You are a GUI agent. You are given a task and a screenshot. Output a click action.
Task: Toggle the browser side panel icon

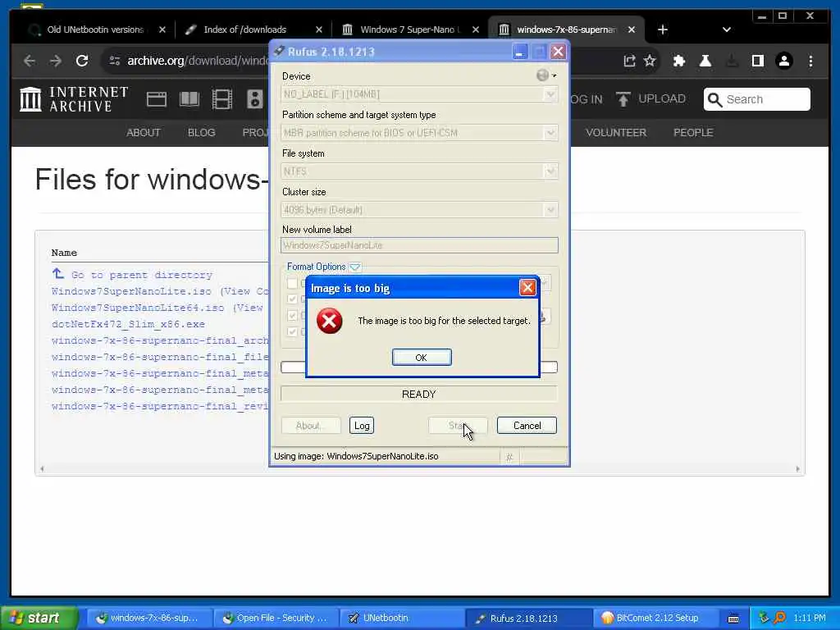point(757,61)
